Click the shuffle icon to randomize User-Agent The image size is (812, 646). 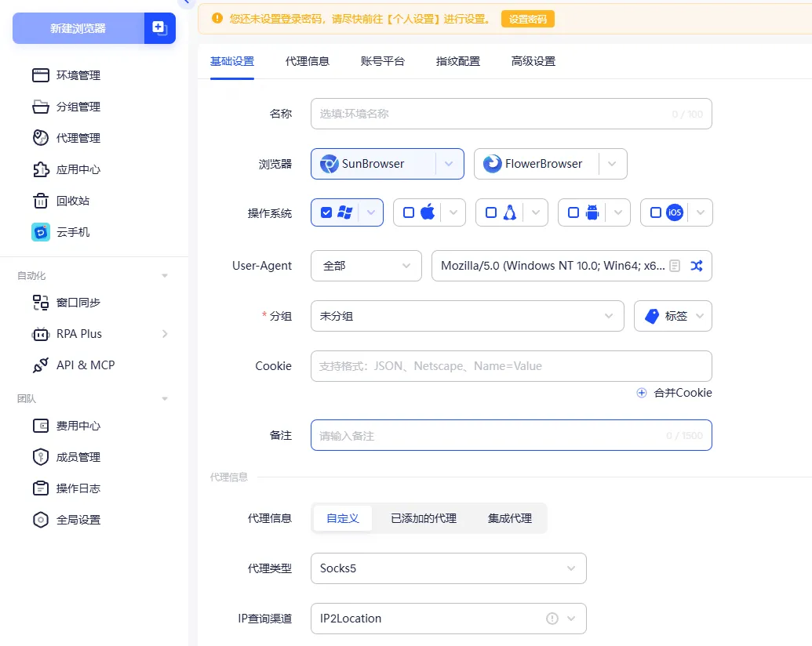pos(697,266)
